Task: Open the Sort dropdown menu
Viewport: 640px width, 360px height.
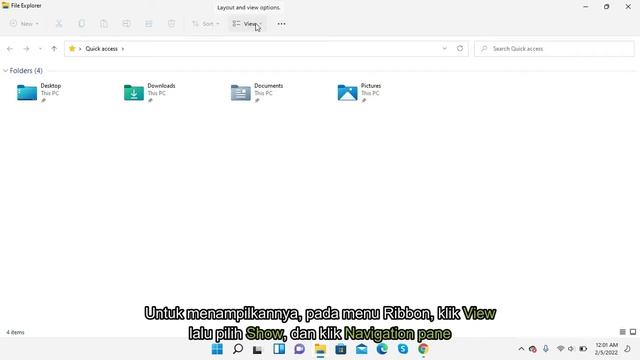Action: click(206, 24)
